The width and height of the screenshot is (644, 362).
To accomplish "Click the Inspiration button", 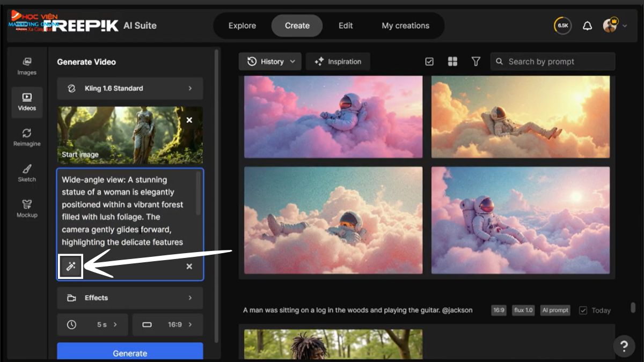I will pyautogui.click(x=338, y=62).
